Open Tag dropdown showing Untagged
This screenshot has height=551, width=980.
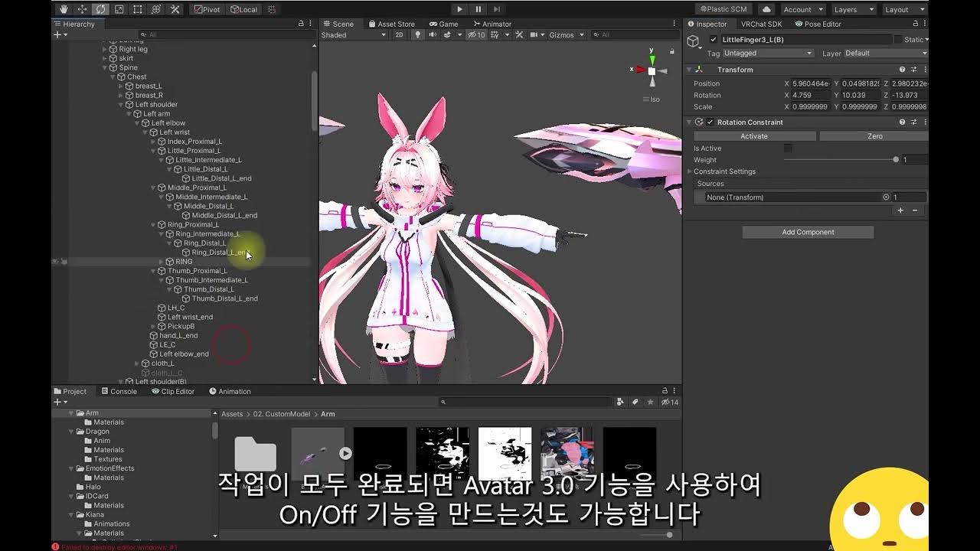point(768,53)
